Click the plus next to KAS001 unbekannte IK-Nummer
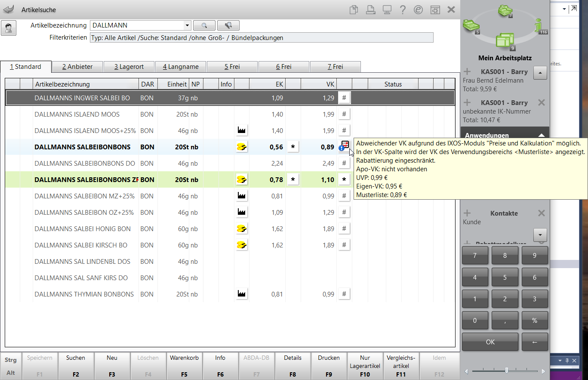Image resolution: width=588 pixels, height=380 pixels. tap(467, 102)
